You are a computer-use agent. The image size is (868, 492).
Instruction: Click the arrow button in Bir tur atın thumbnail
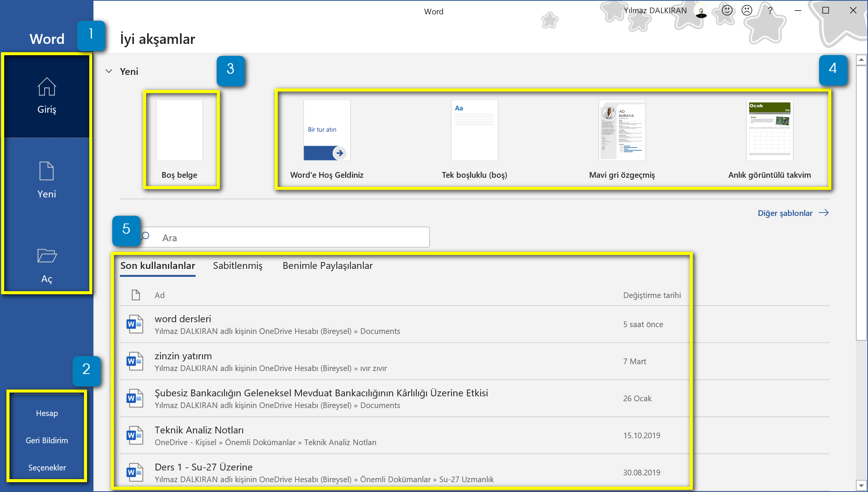pyautogui.click(x=339, y=153)
